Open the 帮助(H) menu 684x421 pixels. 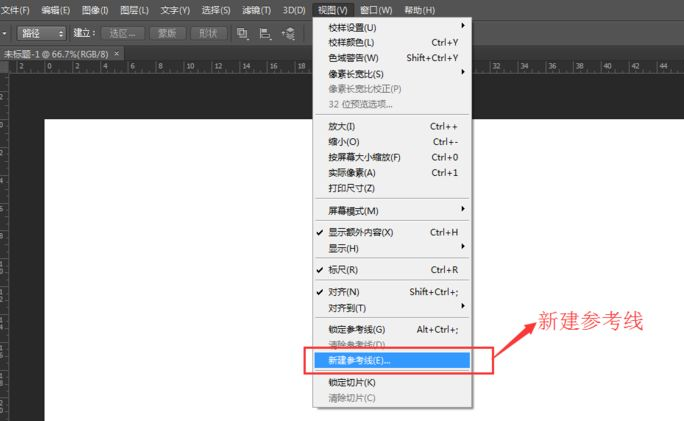pyautogui.click(x=419, y=10)
